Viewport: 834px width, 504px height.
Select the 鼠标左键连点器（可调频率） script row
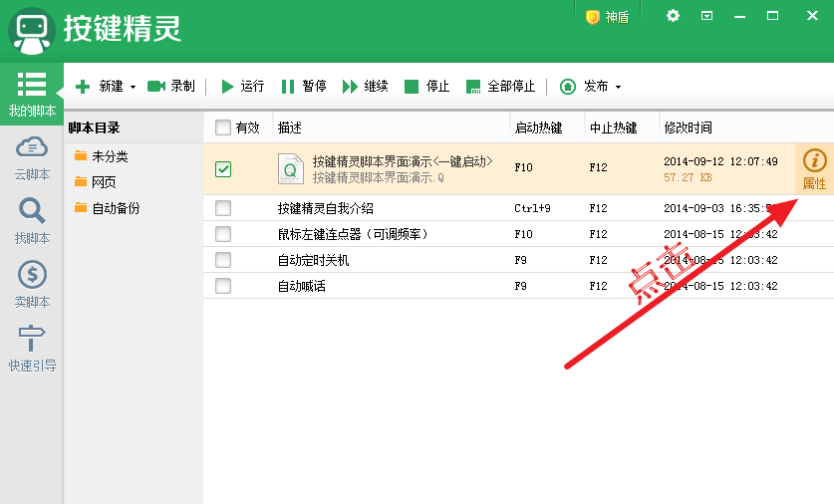click(x=518, y=234)
